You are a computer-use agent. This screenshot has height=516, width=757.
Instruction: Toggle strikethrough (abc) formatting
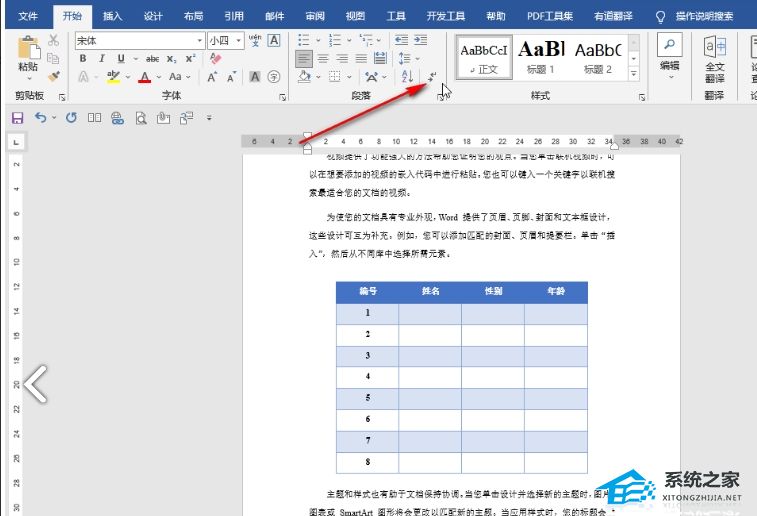[153, 59]
